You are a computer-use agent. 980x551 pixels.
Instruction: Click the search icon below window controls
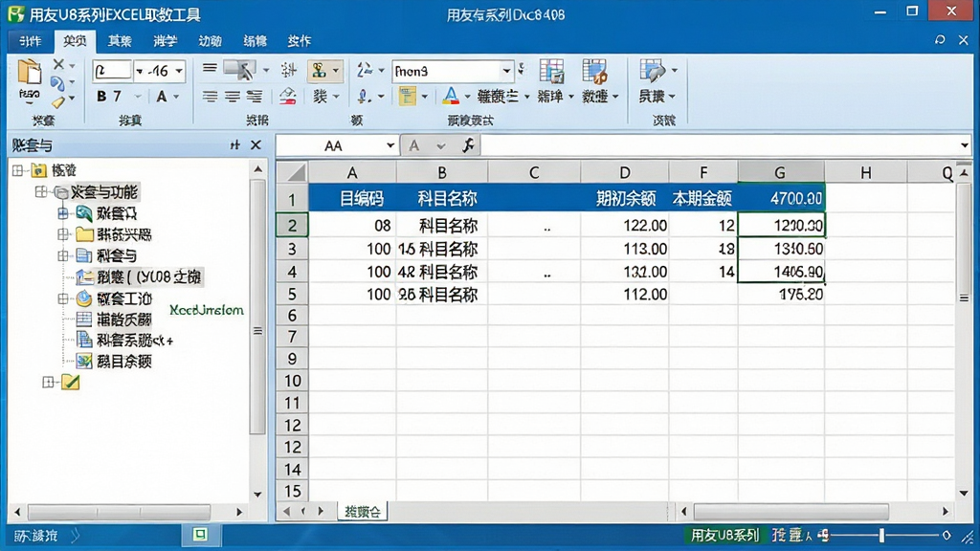click(940, 40)
